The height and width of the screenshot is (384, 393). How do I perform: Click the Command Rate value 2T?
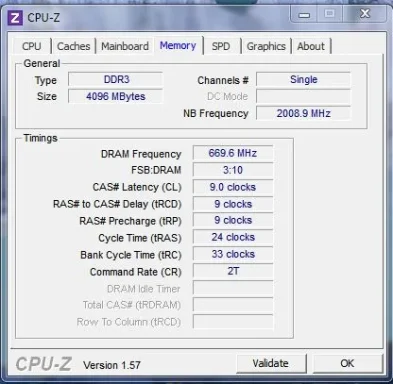point(233,271)
